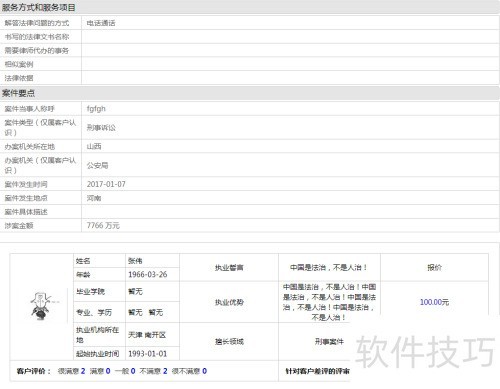This screenshot has width=500, height=389.
Task: Click the 擅长领域 heading cell
Action: pyautogui.click(x=229, y=341)
